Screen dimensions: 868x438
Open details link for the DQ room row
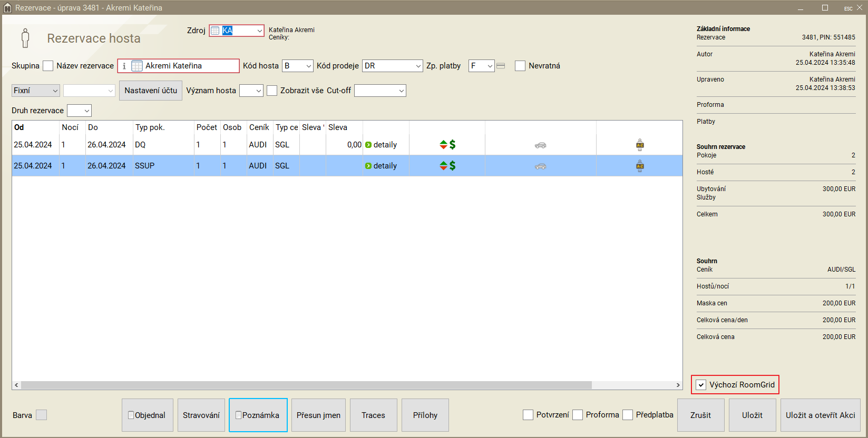click(381, 145)
